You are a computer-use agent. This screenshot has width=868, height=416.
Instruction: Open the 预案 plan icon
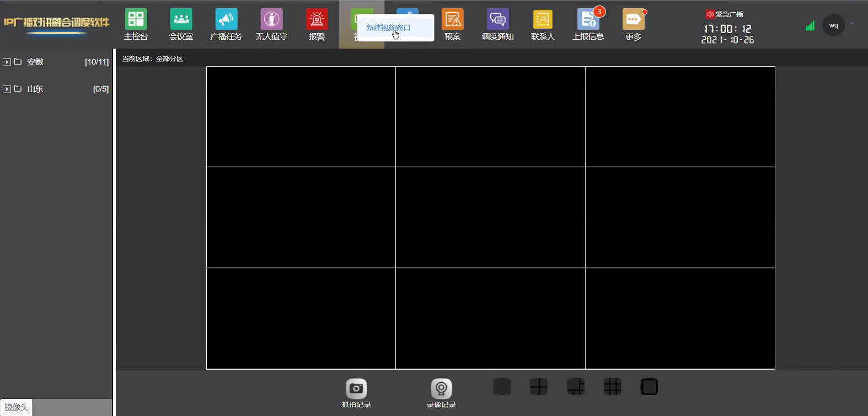[x=452, y=25]
